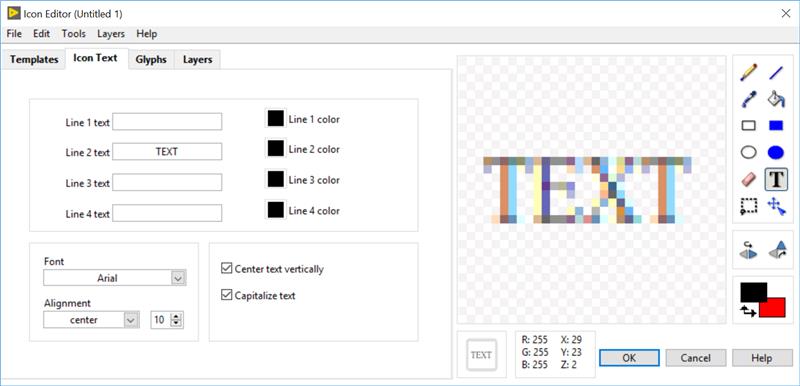Image resolution: width=800 pixels, height=386 pixels.
Task: Click the OK button
Action: (x=629, y=358)
